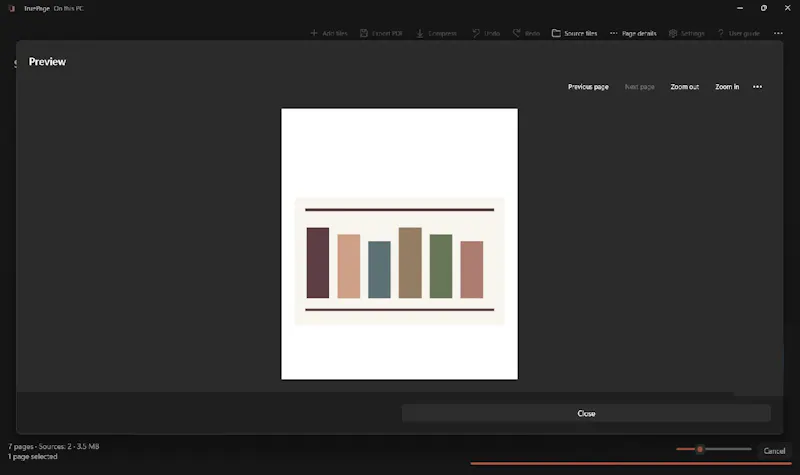Open the User guide help

click(x=739, y=33)
